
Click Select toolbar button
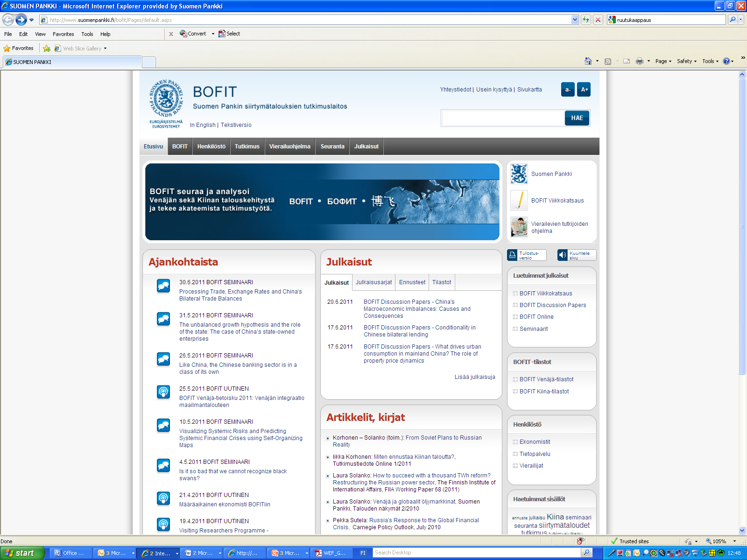point(229,34)
